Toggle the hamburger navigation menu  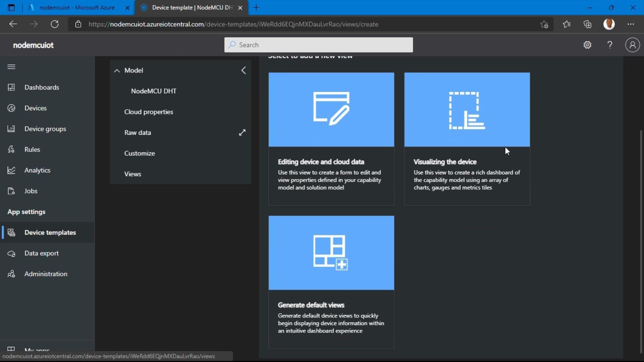coord(11,67)
